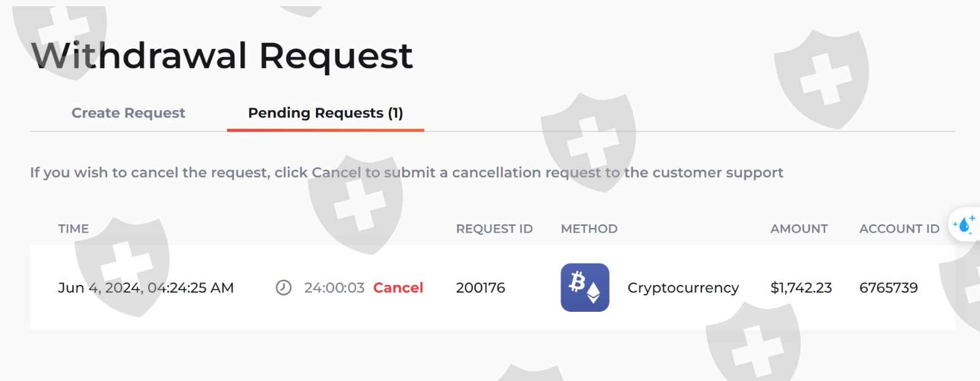Select account ID 6765739
This screenshot has width=980, height=381.
point(888,288)
